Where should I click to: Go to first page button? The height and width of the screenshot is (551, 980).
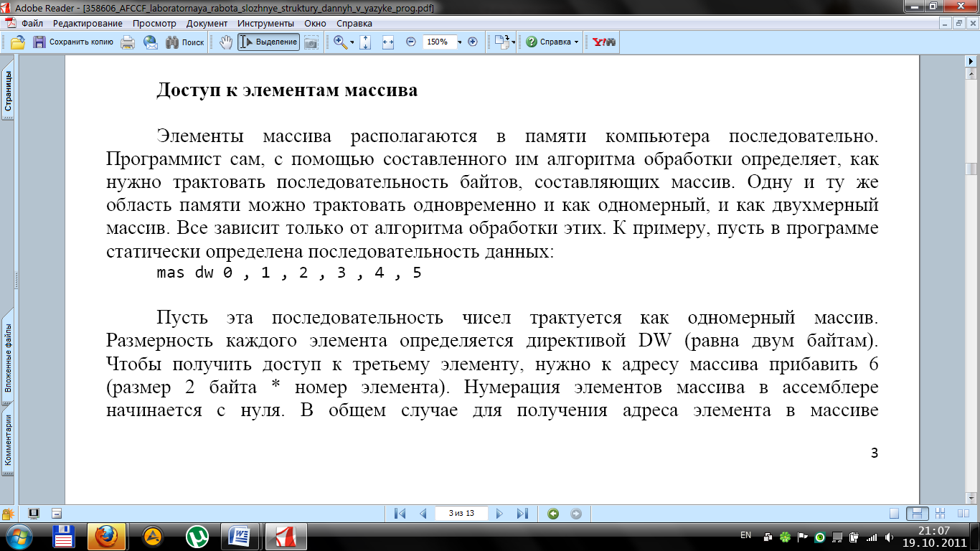click(400, 514)
